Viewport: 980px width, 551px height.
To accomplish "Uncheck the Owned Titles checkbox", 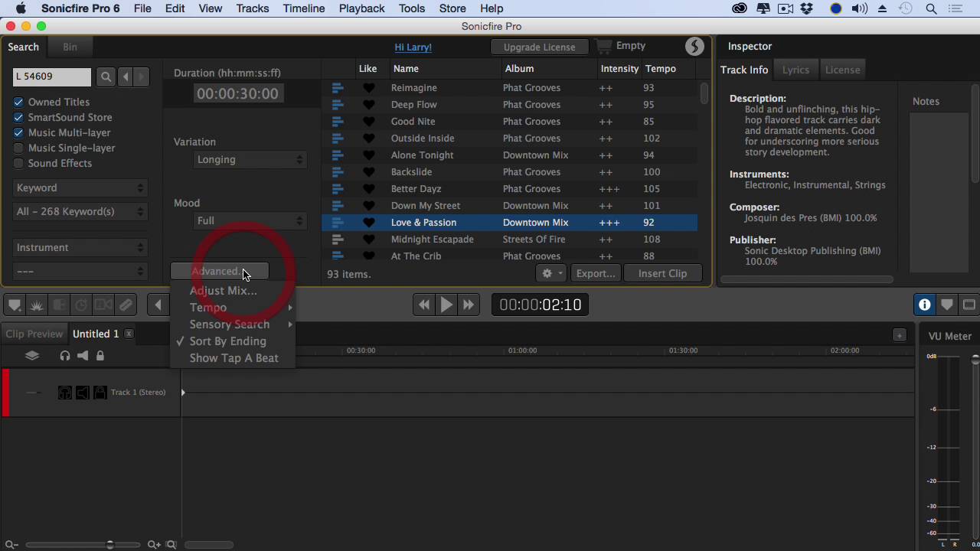I will 18,103.
